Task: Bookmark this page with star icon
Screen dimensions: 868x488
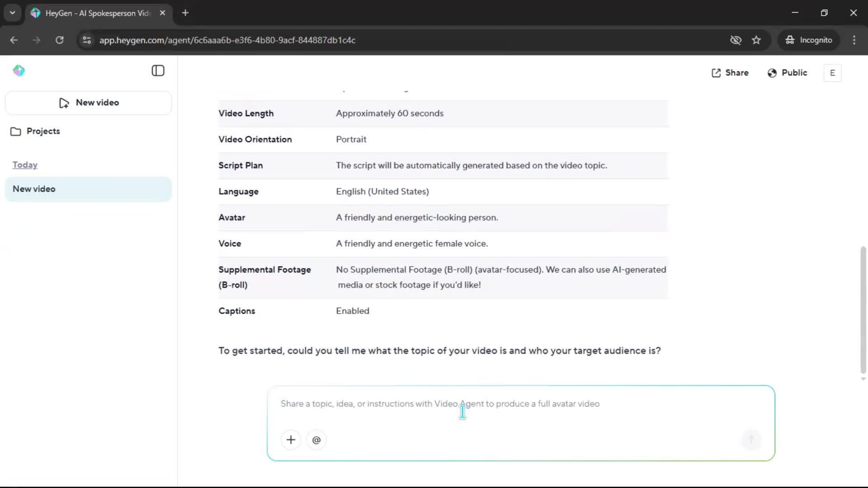Action: pyautogui.click(x=756, y=40)
